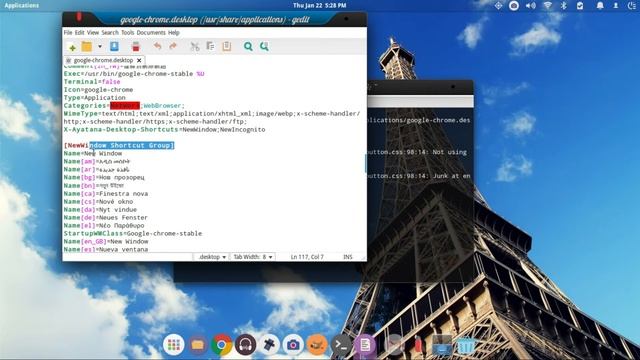Cut selection with the scissors icon

pyautogui.click(x=195, y=47)
